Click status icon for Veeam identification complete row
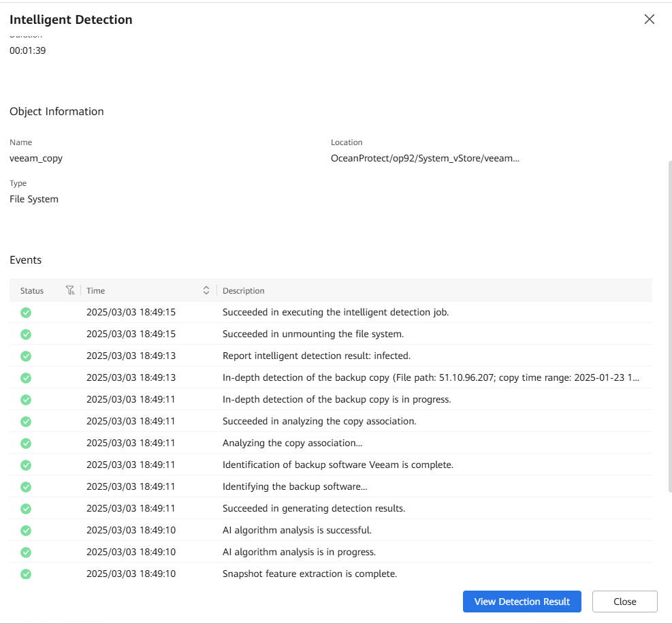This screenshot has width=672, height=624. pyautogui.click(x=26, y=465)
